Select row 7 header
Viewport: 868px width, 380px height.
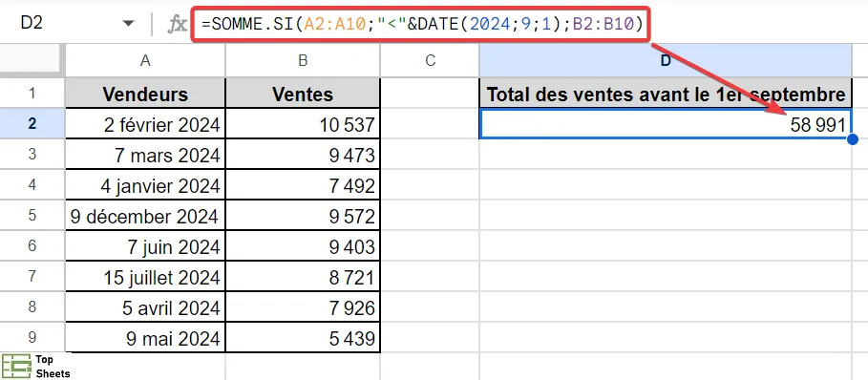32,276
